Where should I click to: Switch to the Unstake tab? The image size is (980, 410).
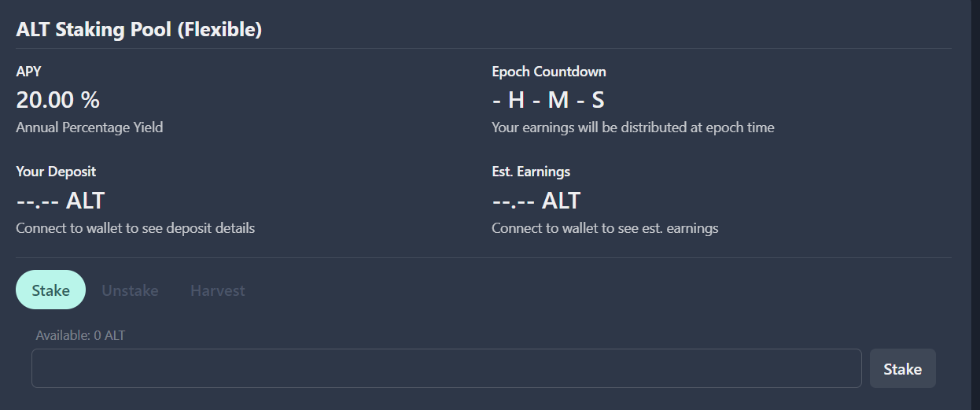point(130,290)
